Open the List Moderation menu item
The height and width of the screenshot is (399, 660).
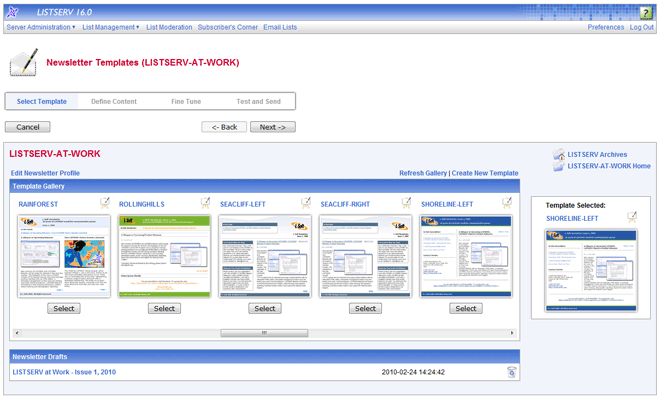(169, 27)
